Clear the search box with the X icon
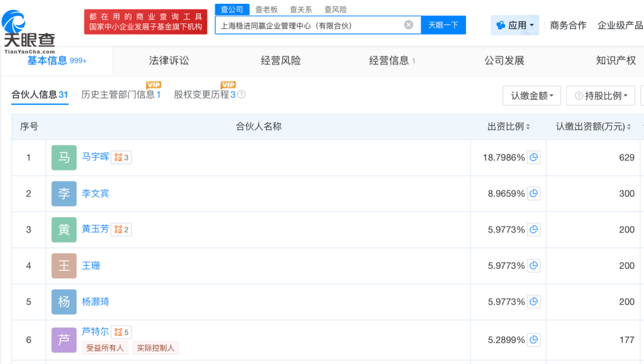The height and width of the screenshot is (364, 644). 409,25
